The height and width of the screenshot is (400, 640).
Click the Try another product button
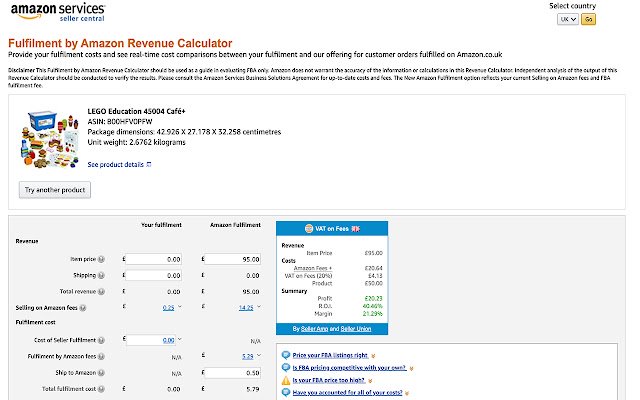pyautogui.click(x=55, y=190)
